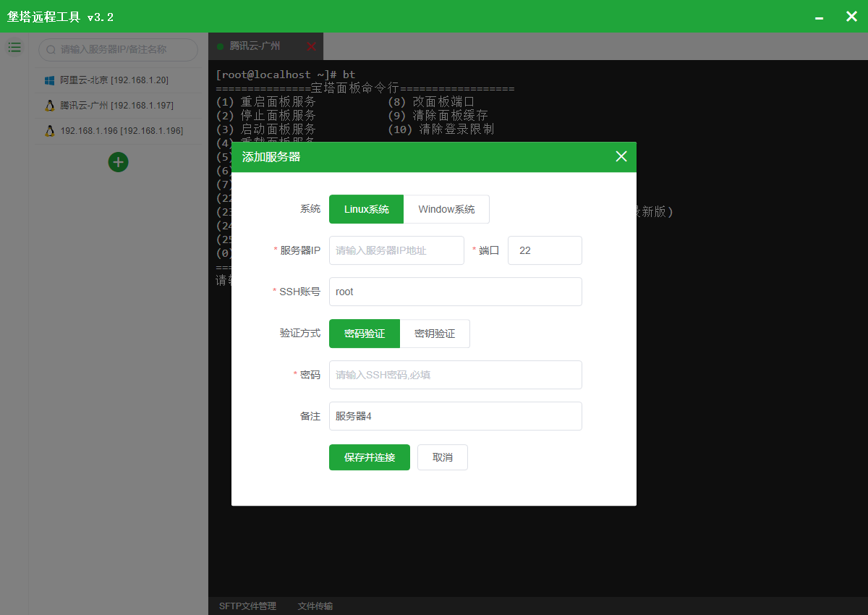Click the green status dot on 腾讯云-广州 tab
868x615 pixels.
220,46
